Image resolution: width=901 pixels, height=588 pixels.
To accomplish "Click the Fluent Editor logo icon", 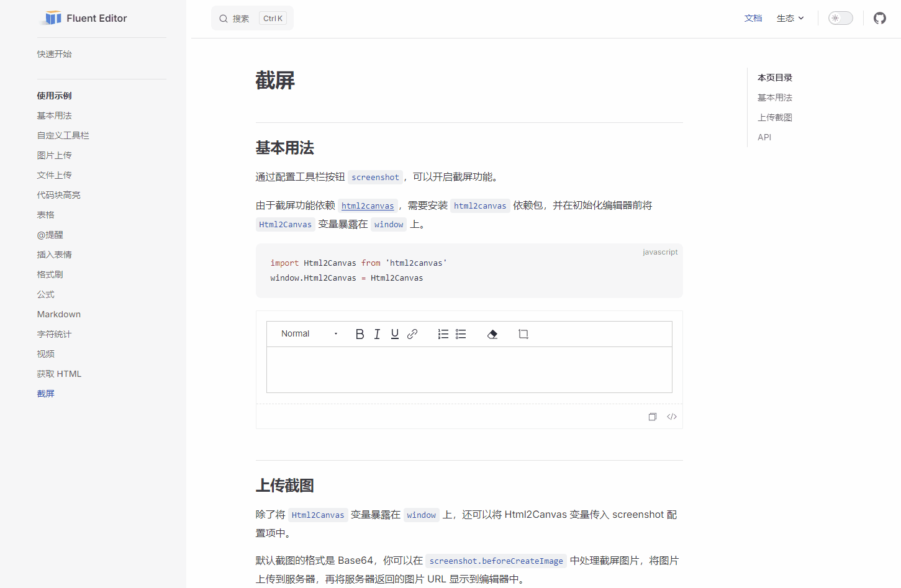I will [52, 18].
